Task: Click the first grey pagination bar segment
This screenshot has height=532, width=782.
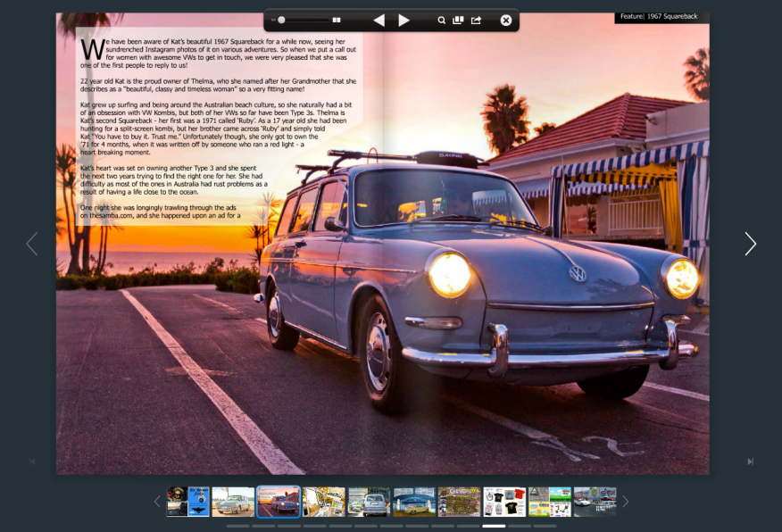Action: click(237, 526)
